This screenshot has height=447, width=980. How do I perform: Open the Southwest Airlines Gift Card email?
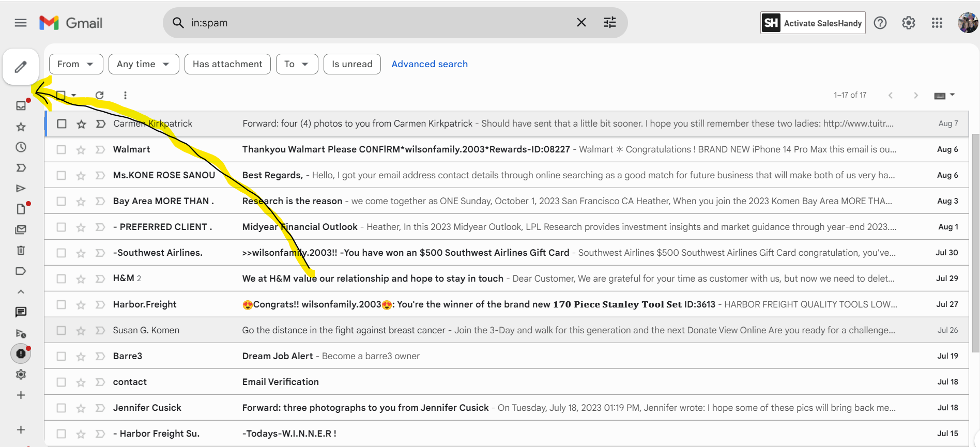[x=507, y=253]
